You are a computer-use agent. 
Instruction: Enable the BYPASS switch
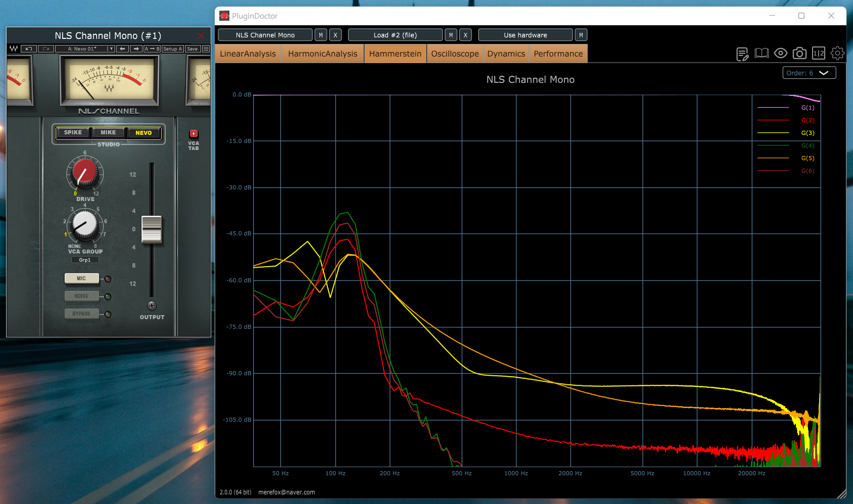(x=81, y=314)
